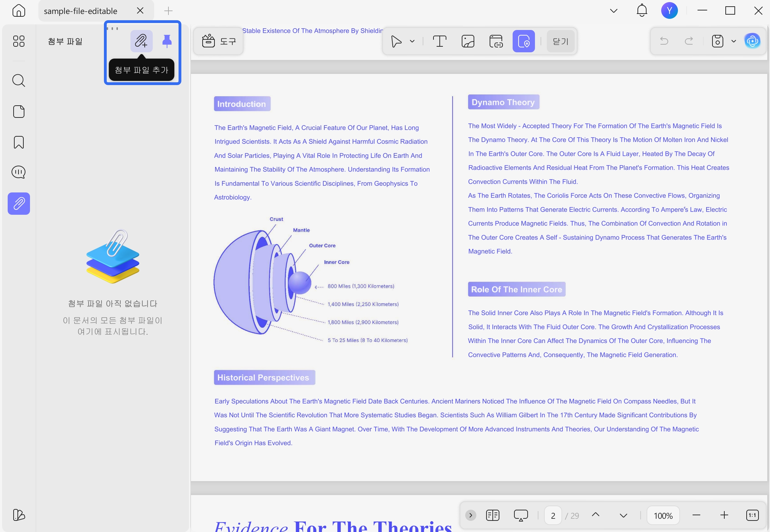Expand the cursor tool dropdown arrow

(412, 41)
